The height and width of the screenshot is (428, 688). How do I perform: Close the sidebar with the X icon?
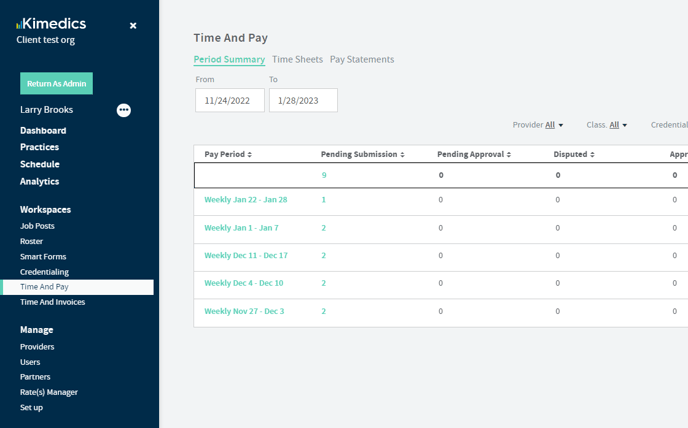[133, 26]
